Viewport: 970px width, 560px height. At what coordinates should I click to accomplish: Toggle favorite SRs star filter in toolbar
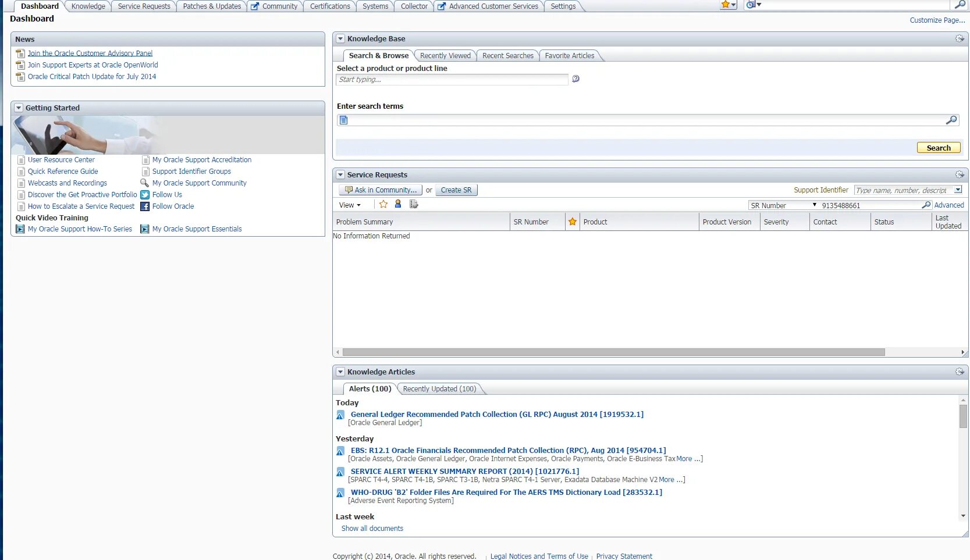click(383, 204)
